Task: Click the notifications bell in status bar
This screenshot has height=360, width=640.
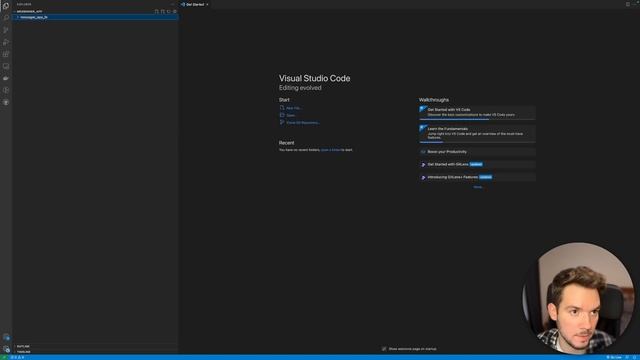Action: point(635,357)
